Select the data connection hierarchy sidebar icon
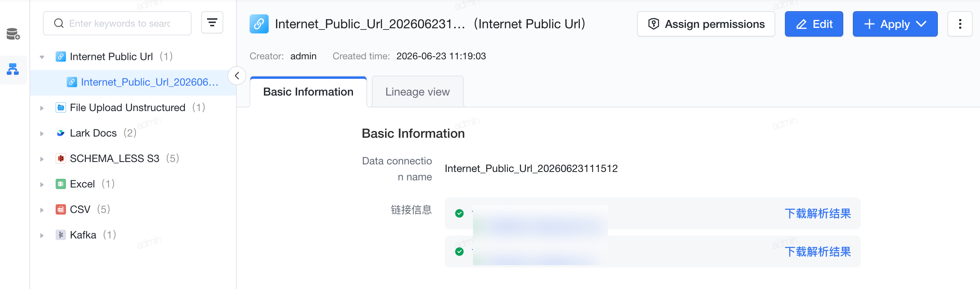Image resolution: width=980 pixels, height=289 pixels. [13, 70]
